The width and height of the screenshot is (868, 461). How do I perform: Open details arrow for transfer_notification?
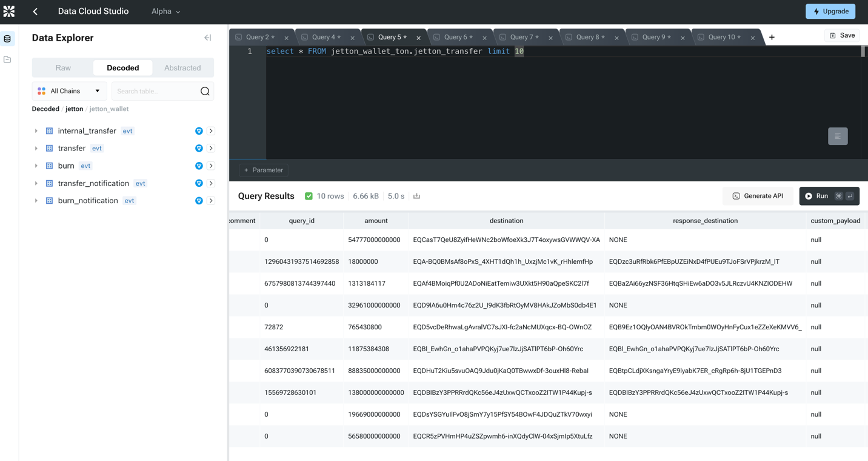tap(211, 183)
